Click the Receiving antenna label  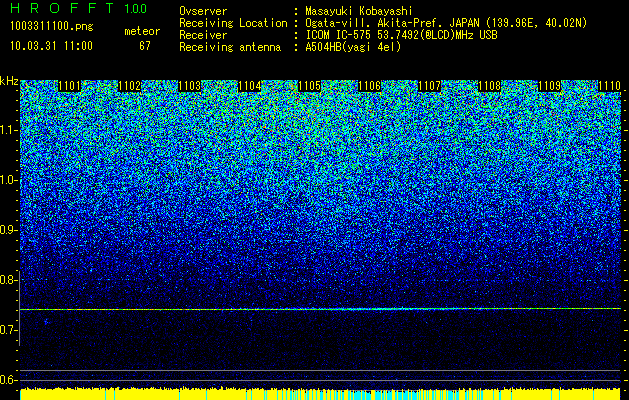tap(230, 47)
